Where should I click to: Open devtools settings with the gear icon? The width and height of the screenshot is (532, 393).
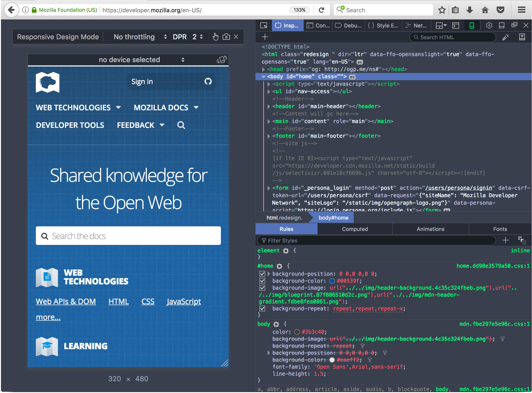[x=489, y=26]
